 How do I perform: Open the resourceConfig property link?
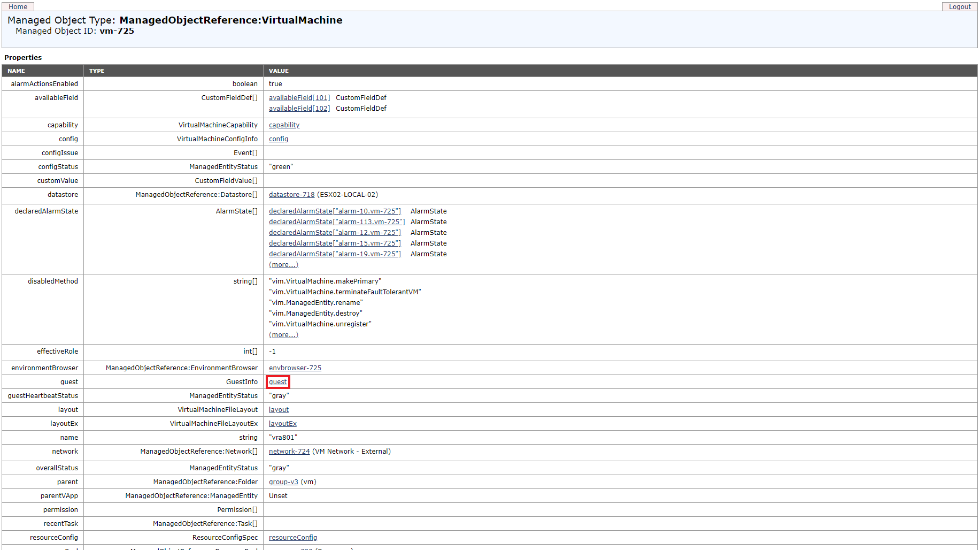(292, 537)
